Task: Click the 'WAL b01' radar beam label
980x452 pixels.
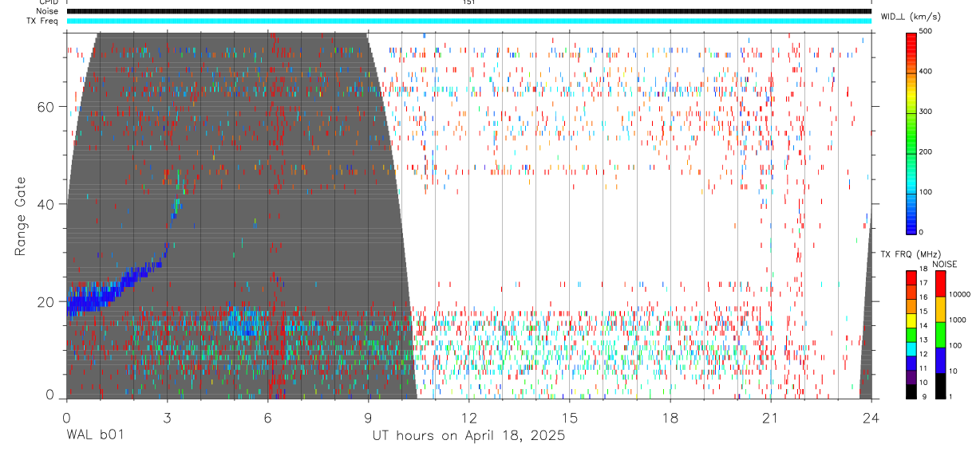Action: point(94,436)
